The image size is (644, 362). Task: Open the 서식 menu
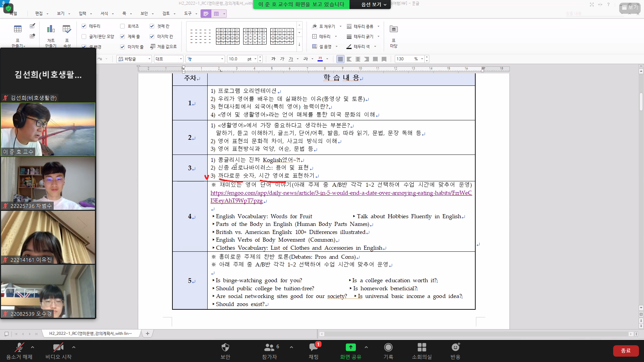tap(104, 13)
